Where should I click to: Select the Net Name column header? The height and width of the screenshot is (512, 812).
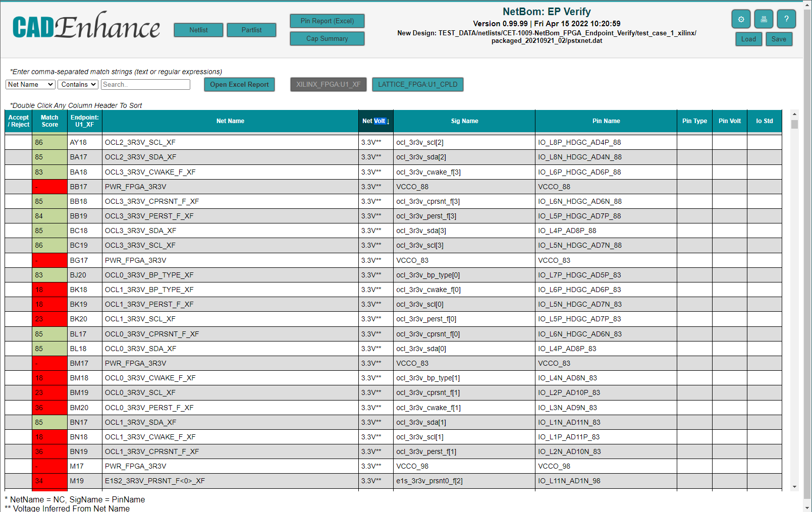click(230, 121)
